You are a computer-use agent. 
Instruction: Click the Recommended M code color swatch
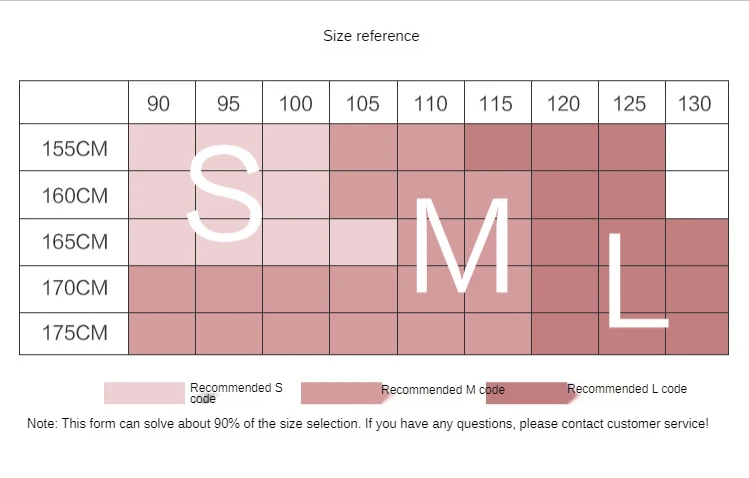tap(341, 393)
